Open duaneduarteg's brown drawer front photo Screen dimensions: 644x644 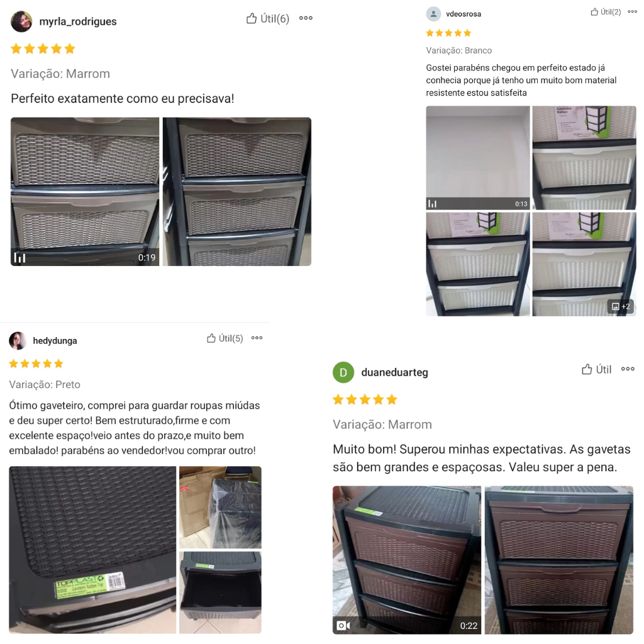[559, 560]
